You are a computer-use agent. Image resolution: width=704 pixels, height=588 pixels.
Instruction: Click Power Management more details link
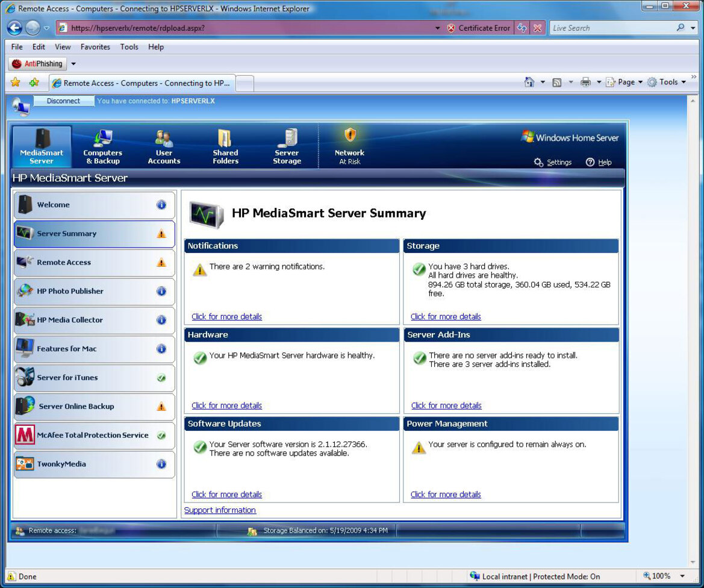[446, 495]
